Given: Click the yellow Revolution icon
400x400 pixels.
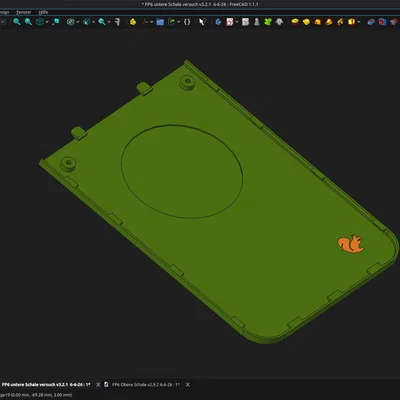Looking at the screenshot, I should pyautogui.click(x=306, y=22).
